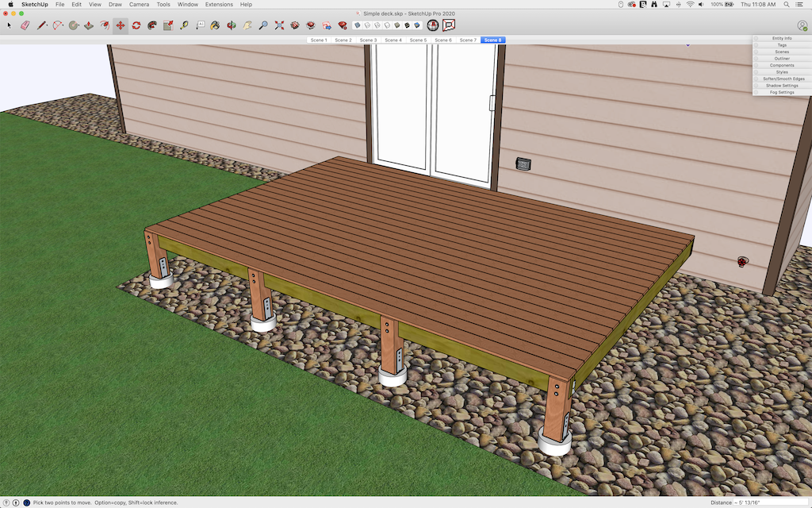Open the Extensions menu
The height and width of the screenshot is (508, 812).
tap(219, 4)
